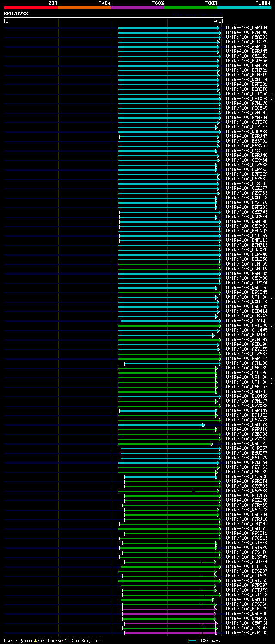Select label UniRef100_B8AIT6
Viewport: 275px width, 644px height.
coord(247,89)
